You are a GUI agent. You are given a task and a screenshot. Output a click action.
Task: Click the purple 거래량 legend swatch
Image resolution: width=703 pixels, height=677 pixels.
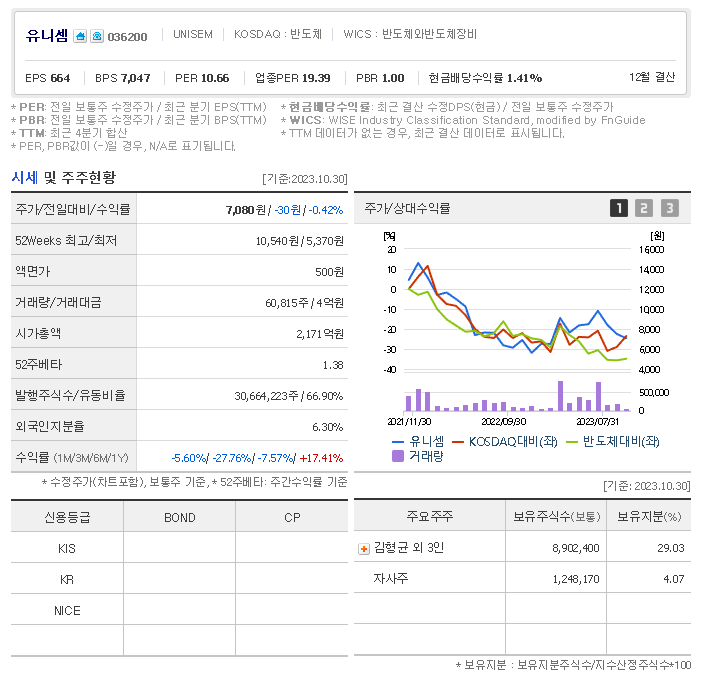pos(398,456)
